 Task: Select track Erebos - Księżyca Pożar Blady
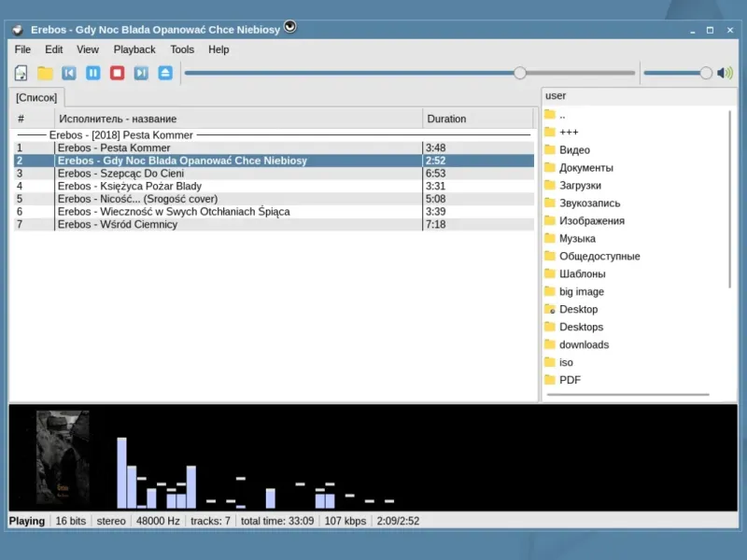(x=129, y=186)
